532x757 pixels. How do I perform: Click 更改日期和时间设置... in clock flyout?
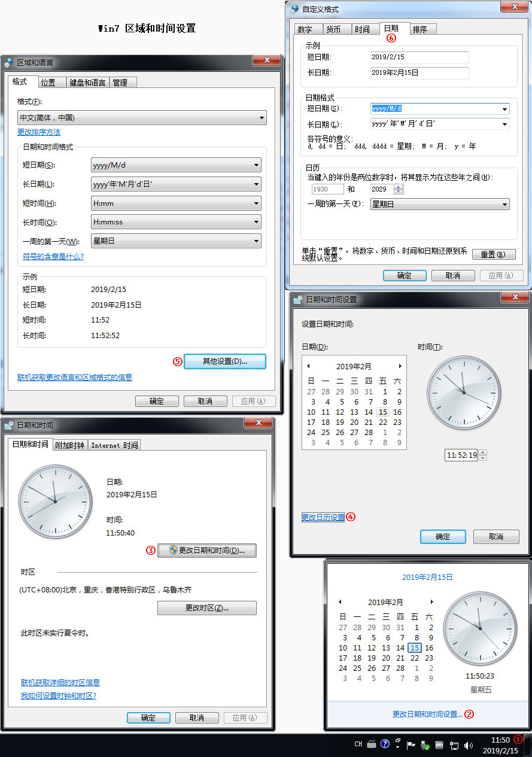(427, 715)
